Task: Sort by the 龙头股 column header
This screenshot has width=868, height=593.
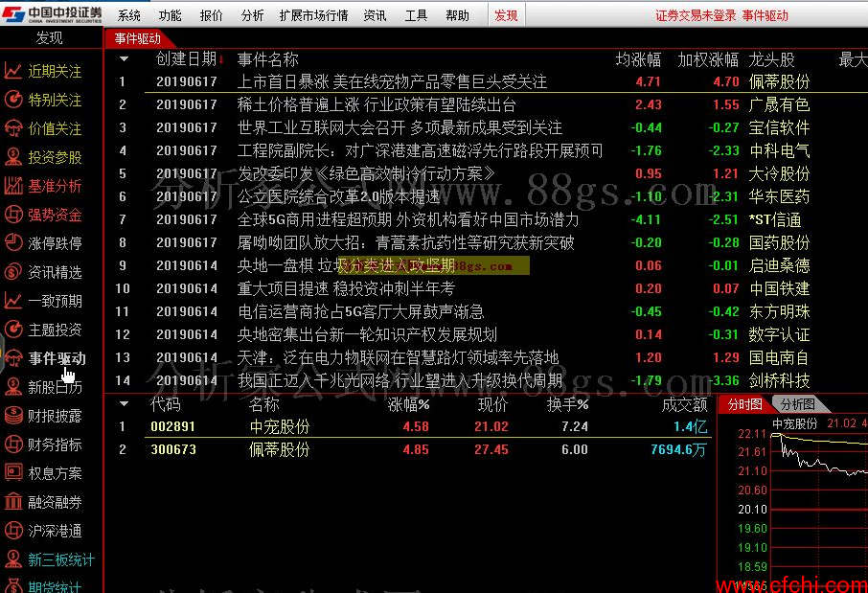Action: (x=771, y=59)
